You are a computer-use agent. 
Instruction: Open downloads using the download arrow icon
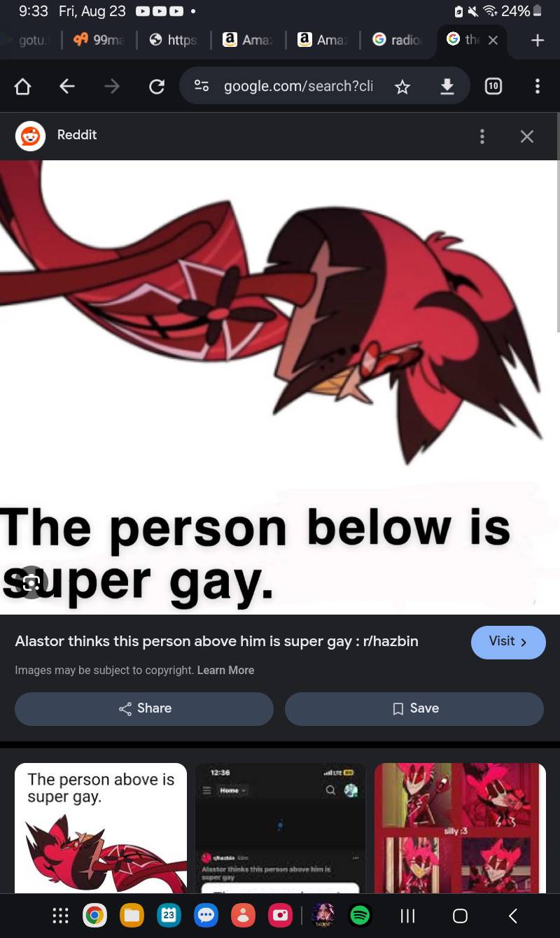447,86
